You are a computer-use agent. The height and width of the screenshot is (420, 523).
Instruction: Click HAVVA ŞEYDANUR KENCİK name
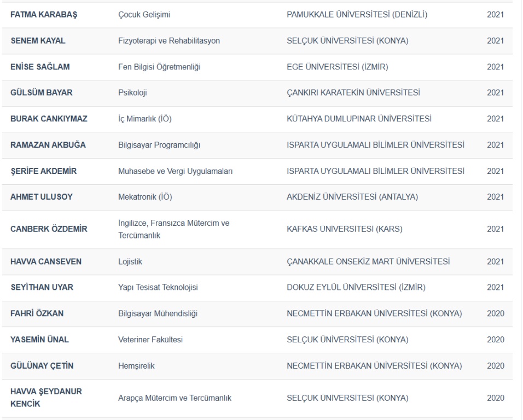coord(46,398)
